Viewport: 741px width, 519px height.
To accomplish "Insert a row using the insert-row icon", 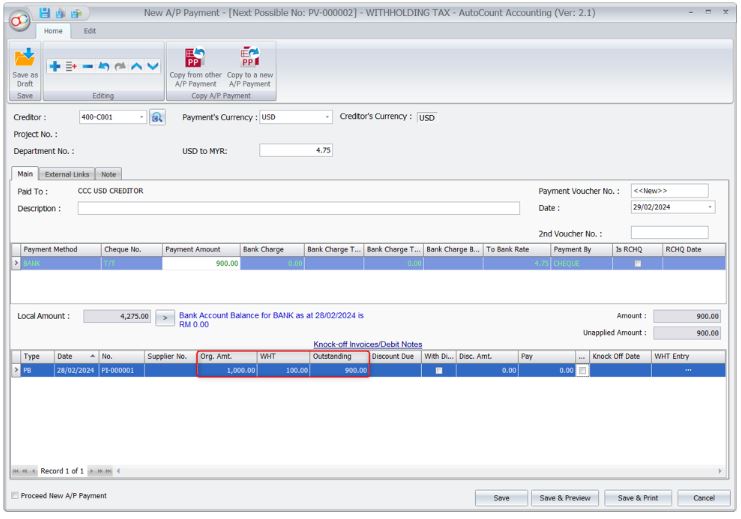I will tap(71, 66).
